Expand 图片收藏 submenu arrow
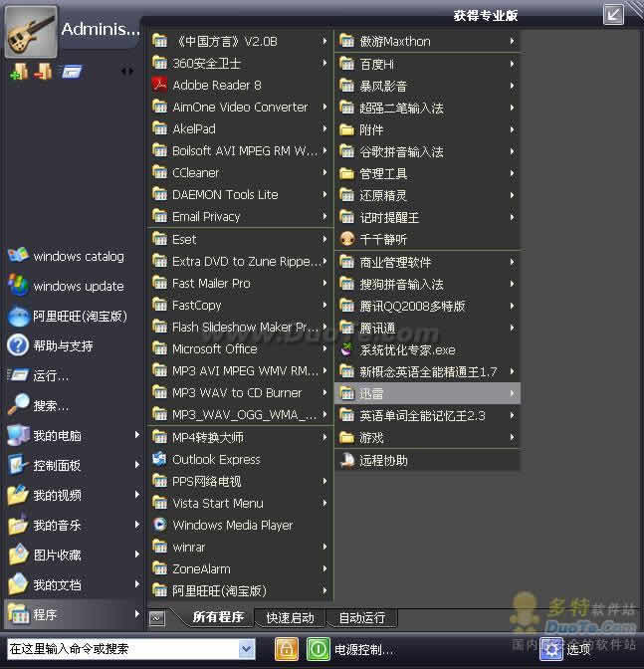644x669 pixels. [137, 555]
